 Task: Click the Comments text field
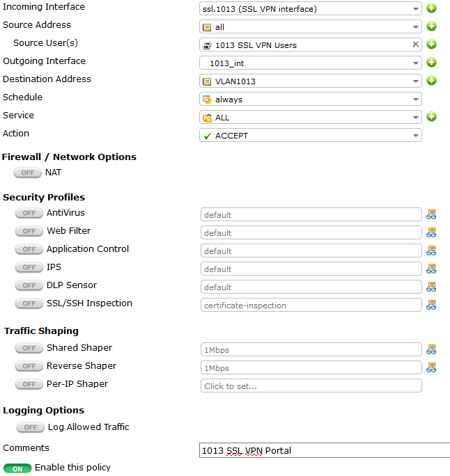[325, 450]
